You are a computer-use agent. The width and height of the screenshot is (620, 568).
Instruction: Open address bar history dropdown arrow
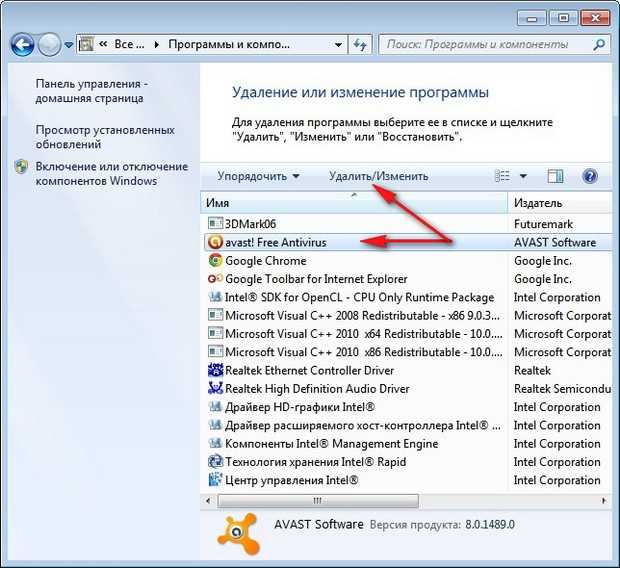click(338, 45)
